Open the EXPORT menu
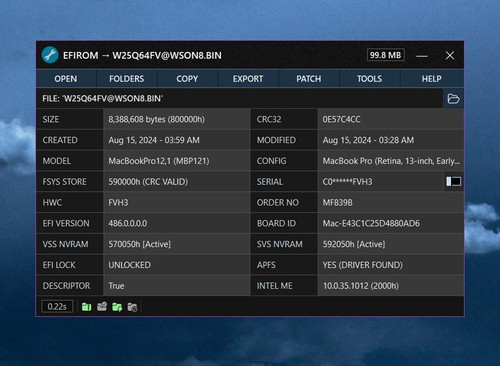 (248, 79)
